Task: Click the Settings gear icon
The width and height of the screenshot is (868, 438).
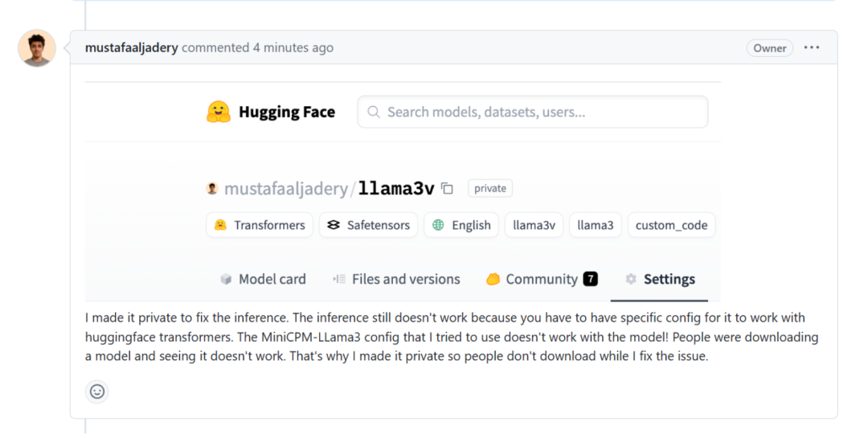Action: (631, 280)
